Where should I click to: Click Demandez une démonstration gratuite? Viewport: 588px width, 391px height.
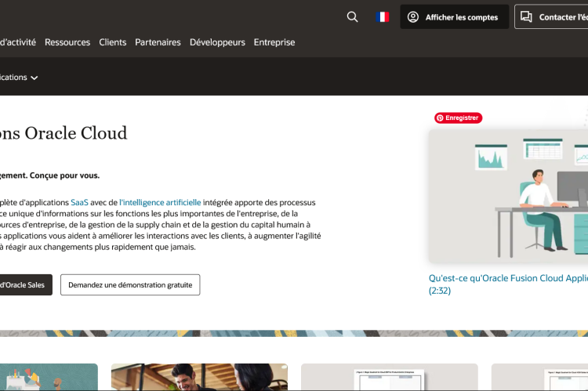(x=130, y=284)
